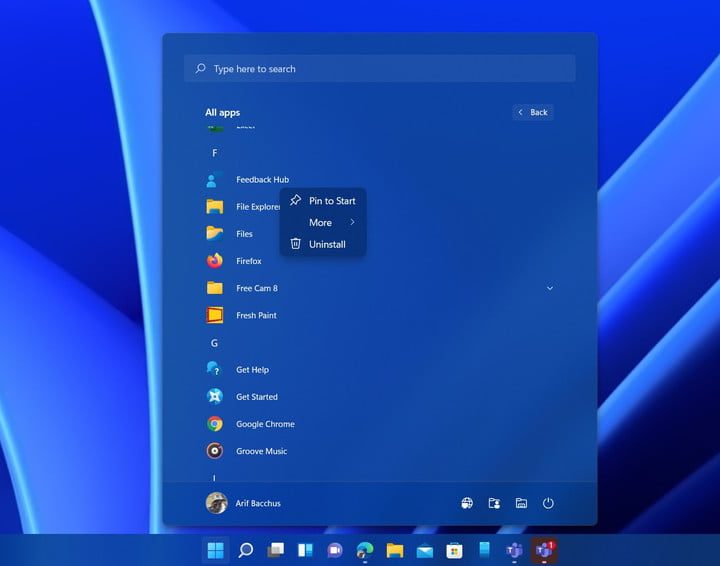Launch the Google Chrome icon

click(214, 423)
